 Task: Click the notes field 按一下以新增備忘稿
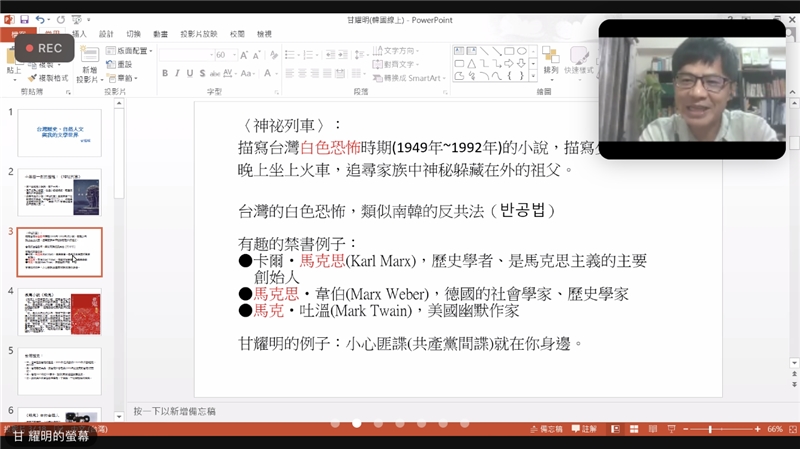174,411
